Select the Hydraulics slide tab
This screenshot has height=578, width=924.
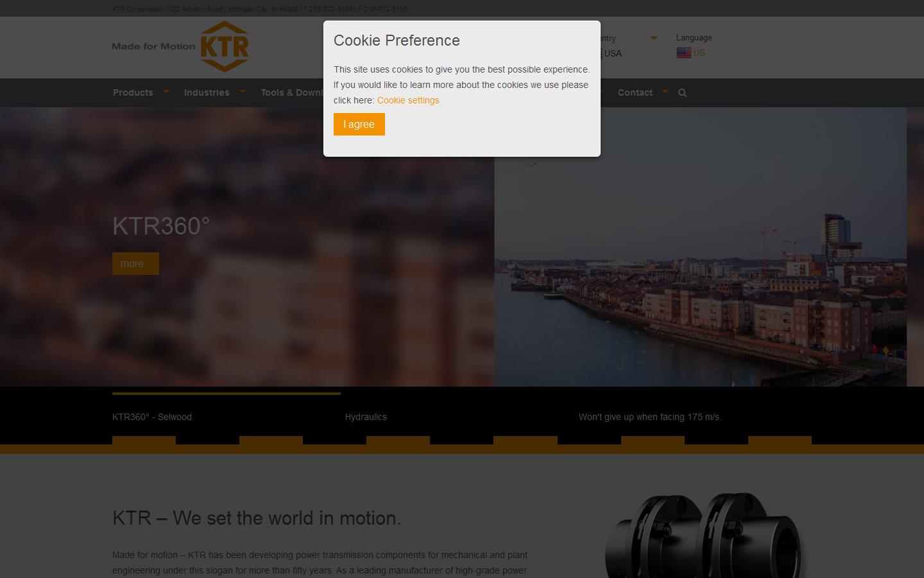366,417
